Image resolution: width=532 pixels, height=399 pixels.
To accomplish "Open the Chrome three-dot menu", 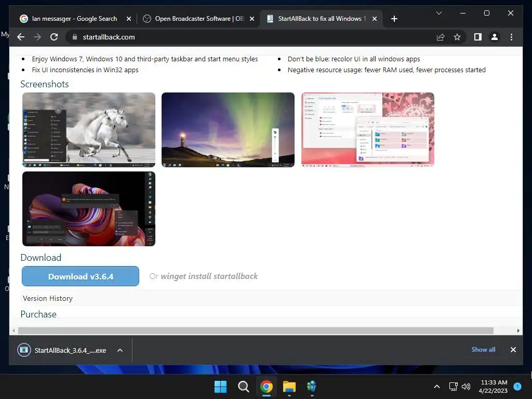I will pos(511,37).
